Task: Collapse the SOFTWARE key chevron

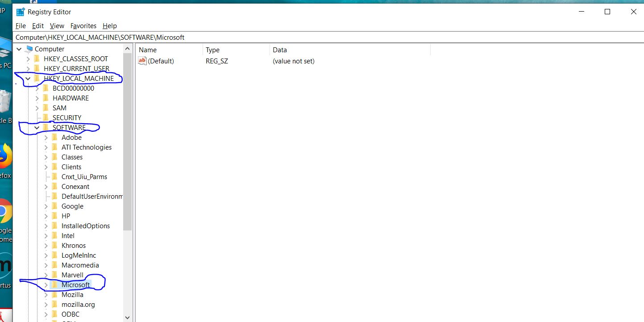Action: coord(37,128)
